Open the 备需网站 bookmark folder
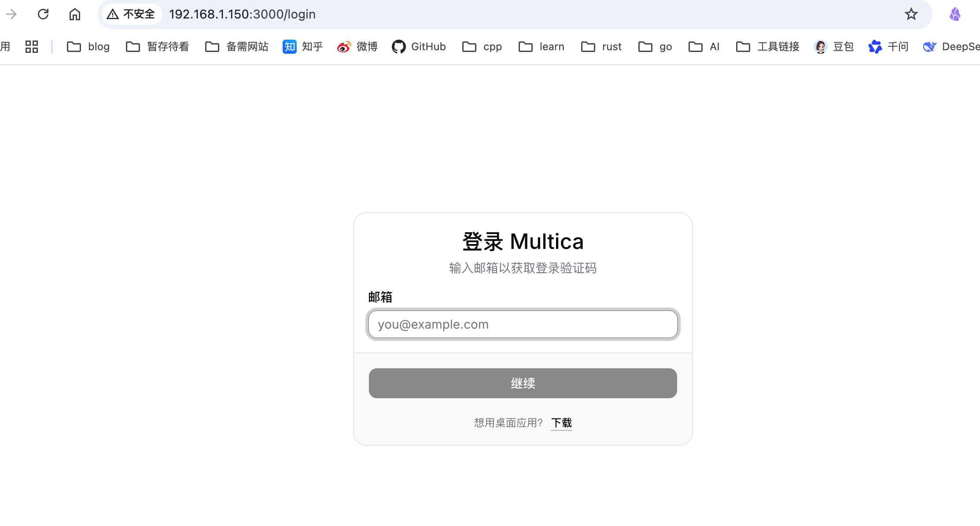This screenshot has width=980, height=526. click(x=236, y=47)
